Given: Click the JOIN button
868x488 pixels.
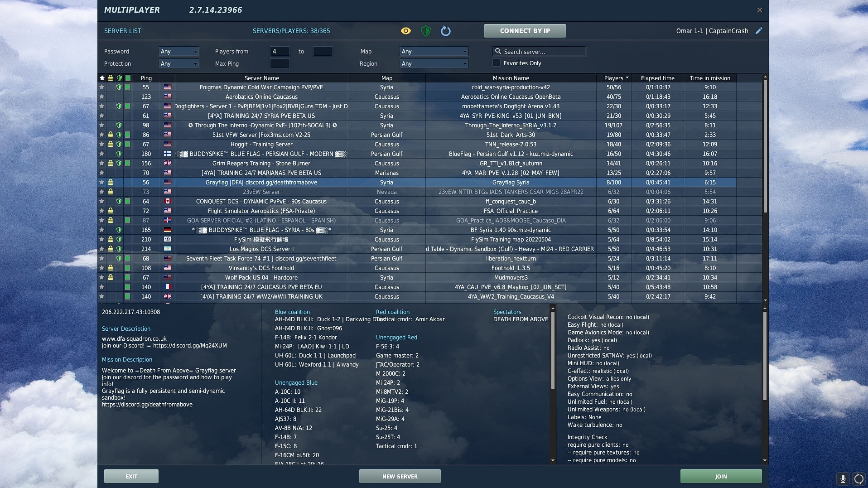Looking at the screenshot, I should coord(721,476).
